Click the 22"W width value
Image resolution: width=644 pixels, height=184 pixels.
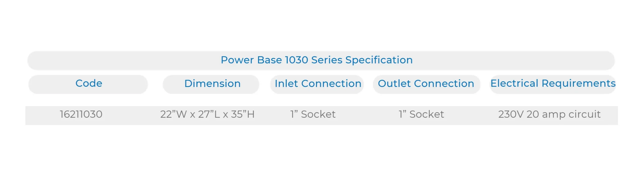click(x=173, y=114)
